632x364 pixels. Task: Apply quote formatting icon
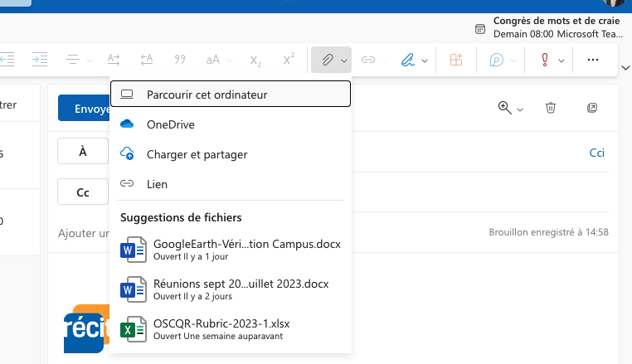(180, 60)
